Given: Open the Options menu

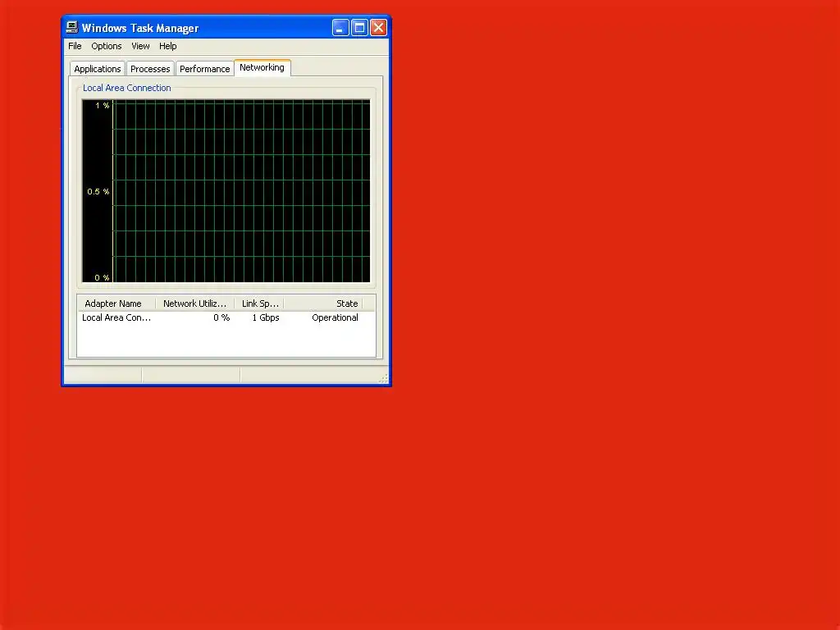Looking at the screenshot, I should [x=106, y=46].
